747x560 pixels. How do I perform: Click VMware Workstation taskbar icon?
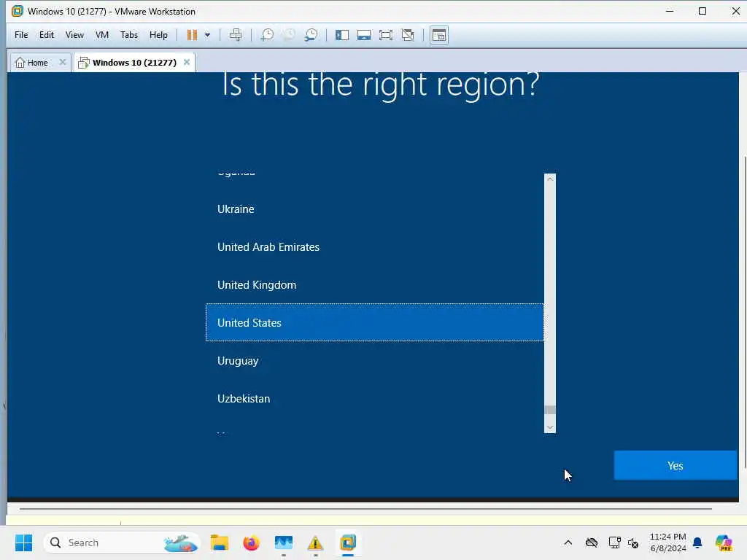click(348, 542)
